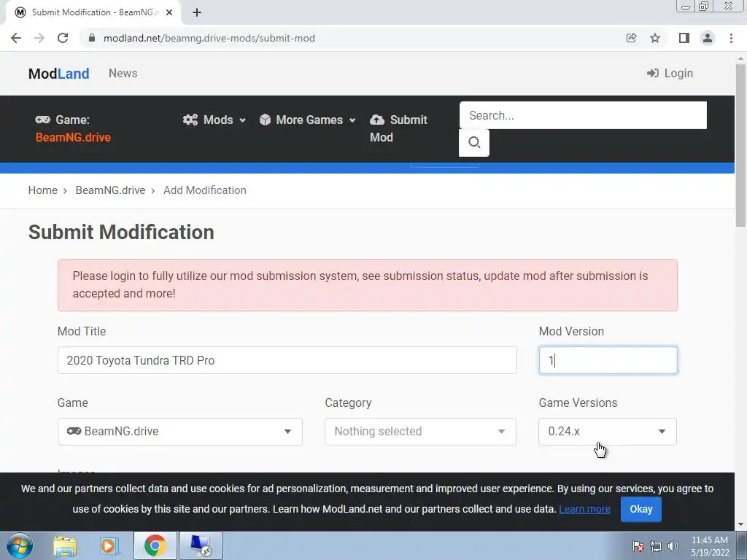This screenshot has width=747, height=560.
Task: Open the News menu item
Action: [123, 74]
